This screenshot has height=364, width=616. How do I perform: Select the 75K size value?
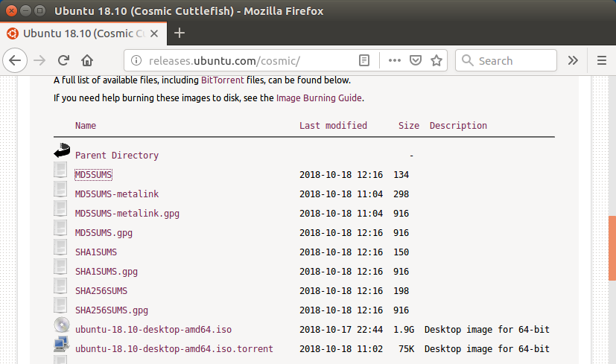[406, 349]
